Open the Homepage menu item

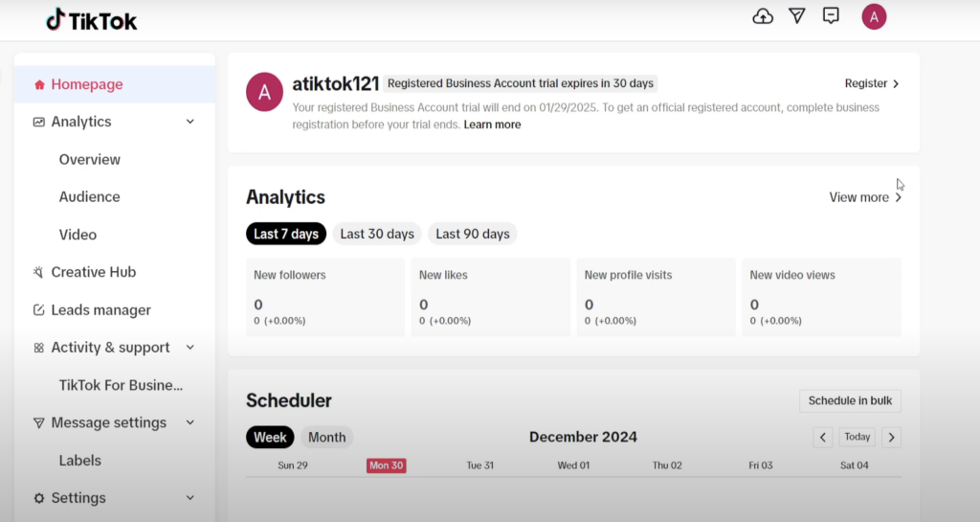tap(115, 84)
